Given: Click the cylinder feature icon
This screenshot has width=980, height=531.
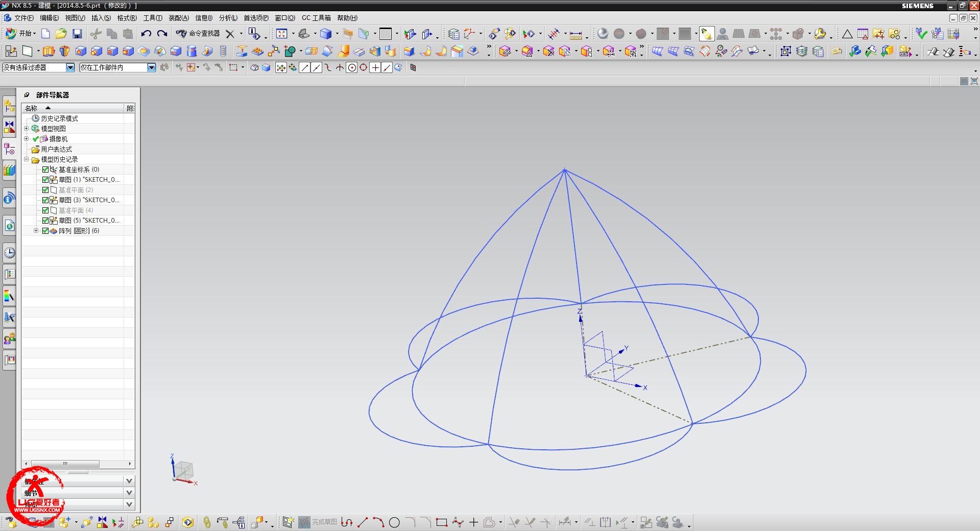Looking at the screenshot, I should tap(192, 51).
